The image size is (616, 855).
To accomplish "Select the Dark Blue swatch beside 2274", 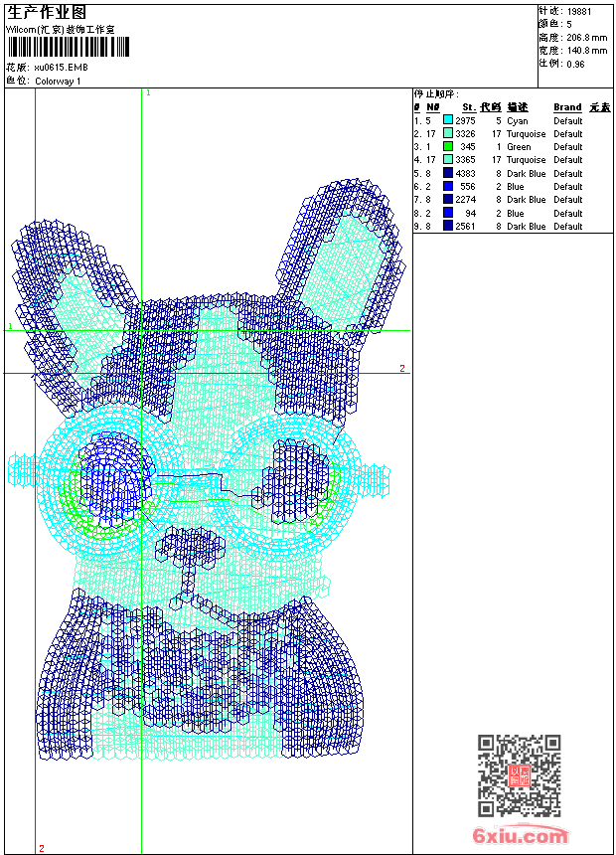I will pos(448,199).
